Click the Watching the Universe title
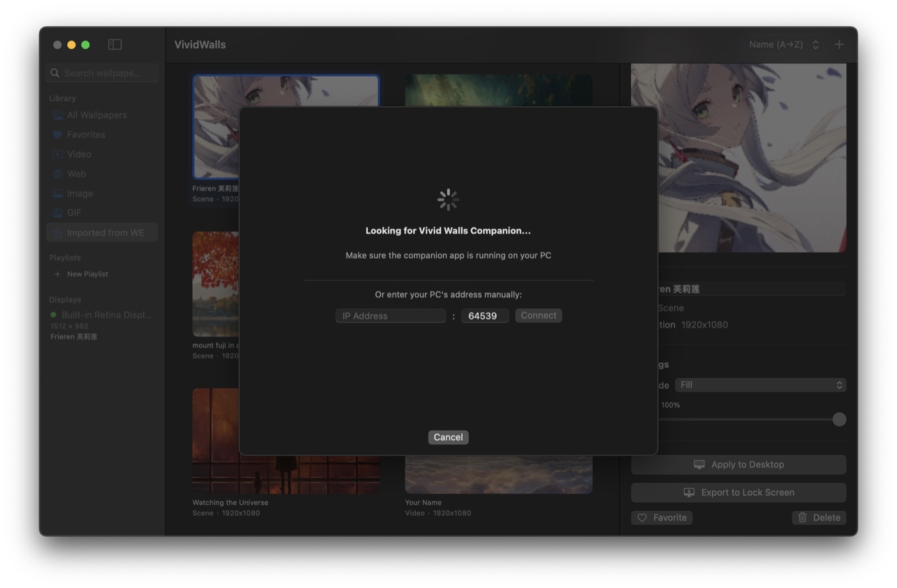This screenshot has height=588, width=897. pos(231,503)
